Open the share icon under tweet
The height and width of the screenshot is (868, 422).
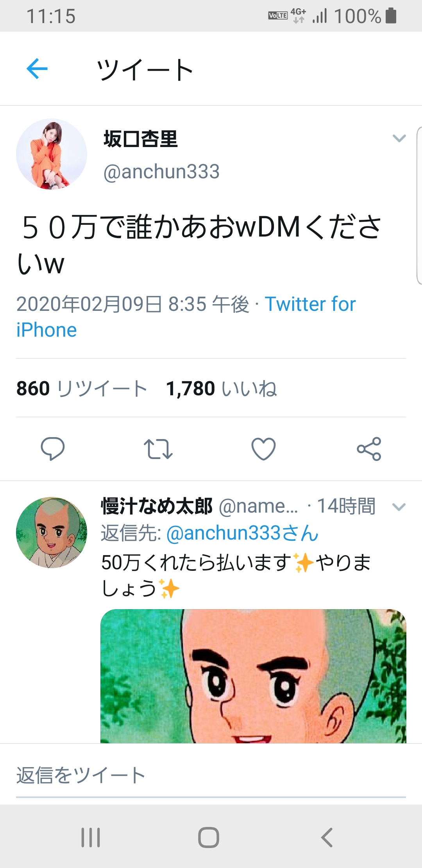[369, 449]
